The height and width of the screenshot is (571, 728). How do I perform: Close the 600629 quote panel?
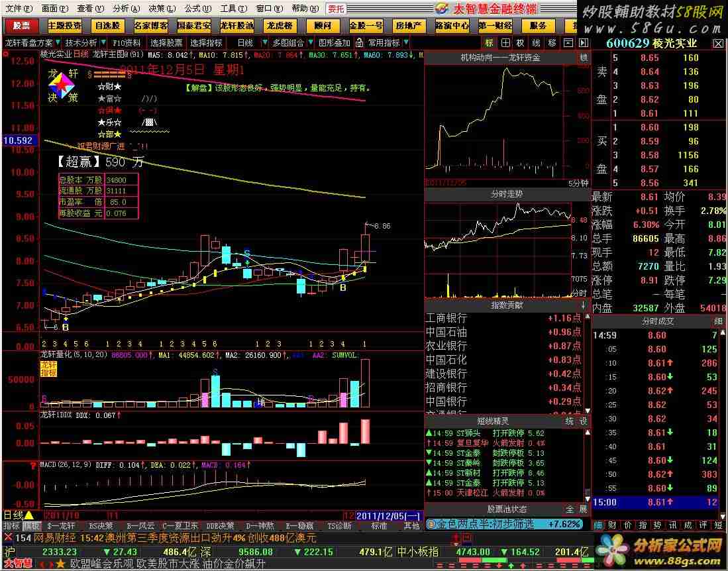pos(718,43)
